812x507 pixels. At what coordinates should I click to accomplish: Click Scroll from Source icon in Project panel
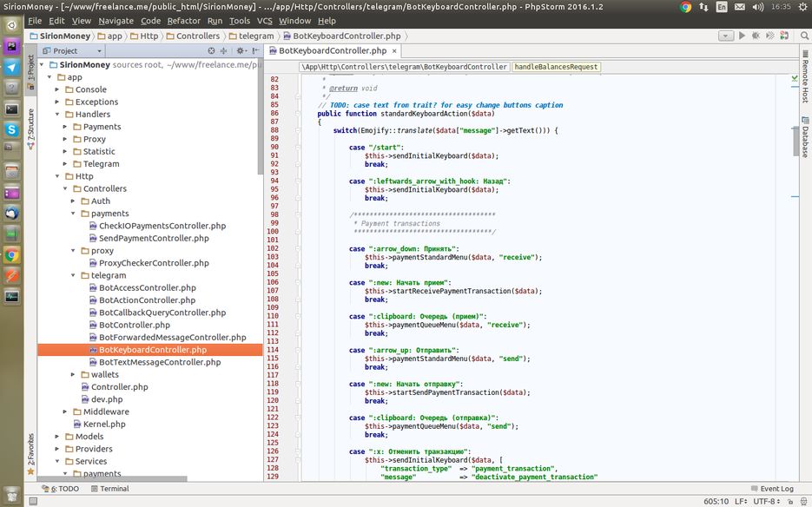(x=211, y=51)
